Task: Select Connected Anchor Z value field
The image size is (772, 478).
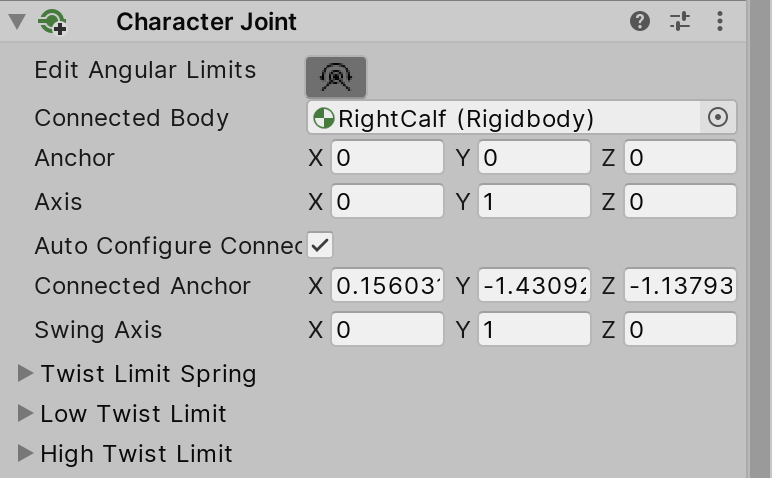Action: (680, 286)
